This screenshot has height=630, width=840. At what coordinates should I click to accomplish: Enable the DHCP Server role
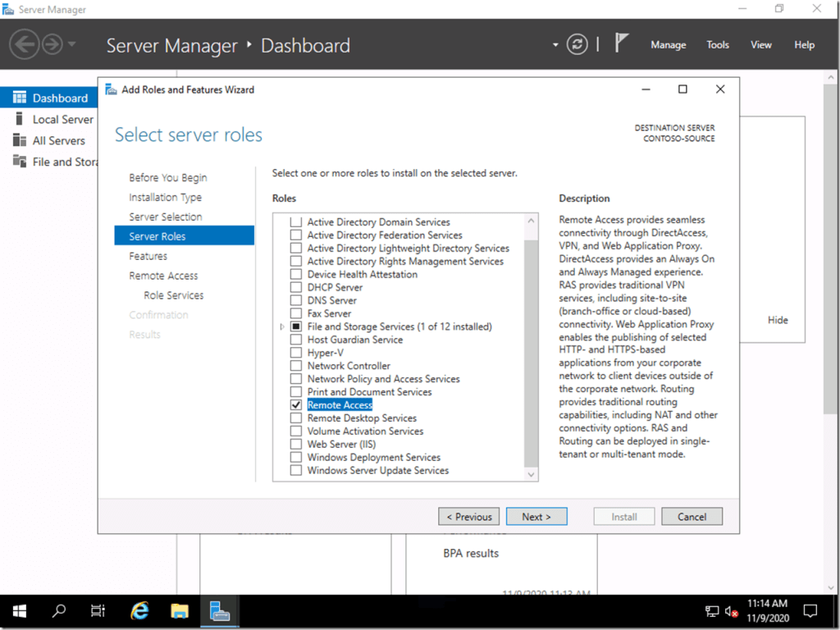tap(296, 287)
